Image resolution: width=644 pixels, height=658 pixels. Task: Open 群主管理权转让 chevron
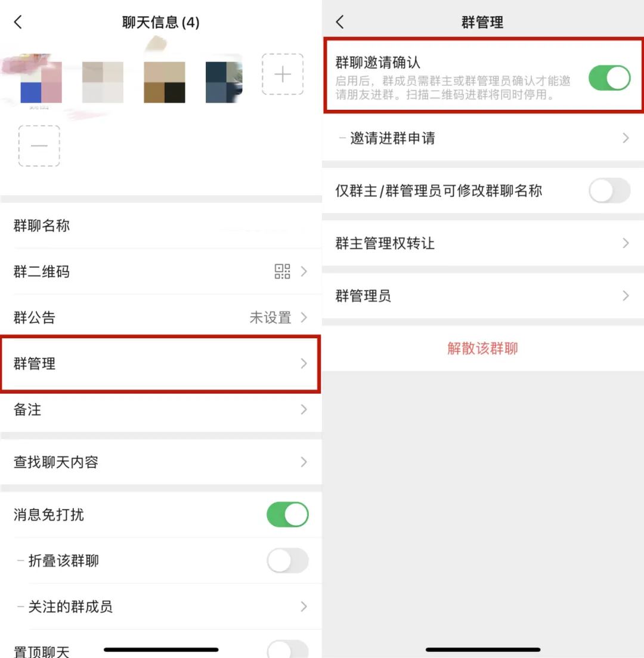click(626, 243)
